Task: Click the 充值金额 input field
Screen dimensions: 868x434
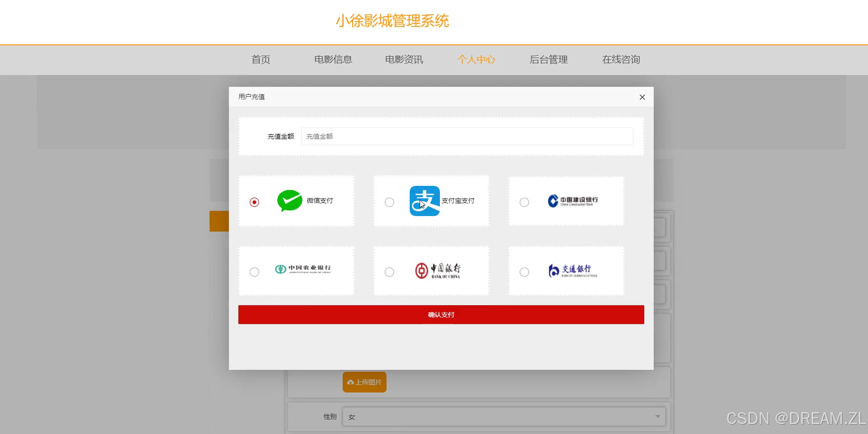Action: (x=467, y=136)
